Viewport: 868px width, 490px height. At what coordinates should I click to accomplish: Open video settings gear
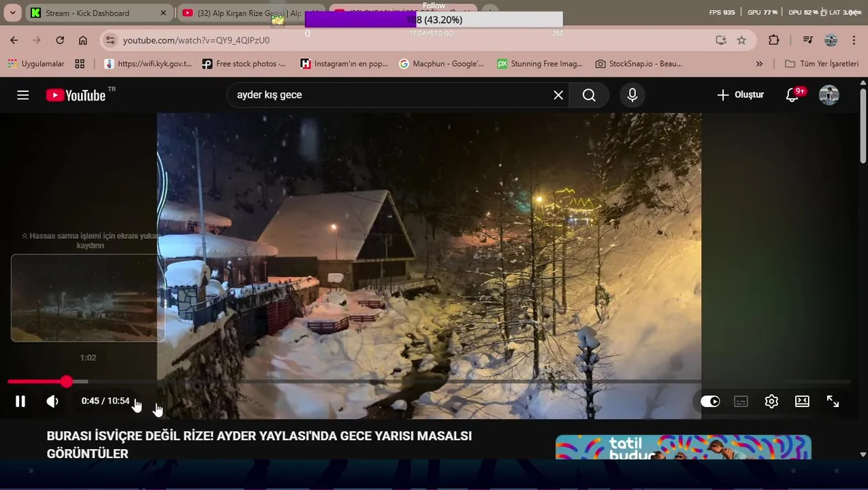pyautogui.click(x=771, y=402)
